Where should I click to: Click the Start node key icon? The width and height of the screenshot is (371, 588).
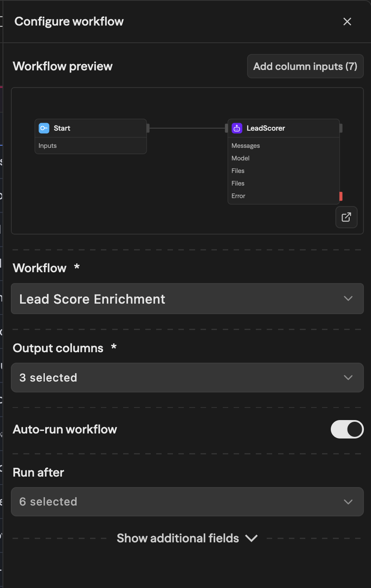(44, 128)
